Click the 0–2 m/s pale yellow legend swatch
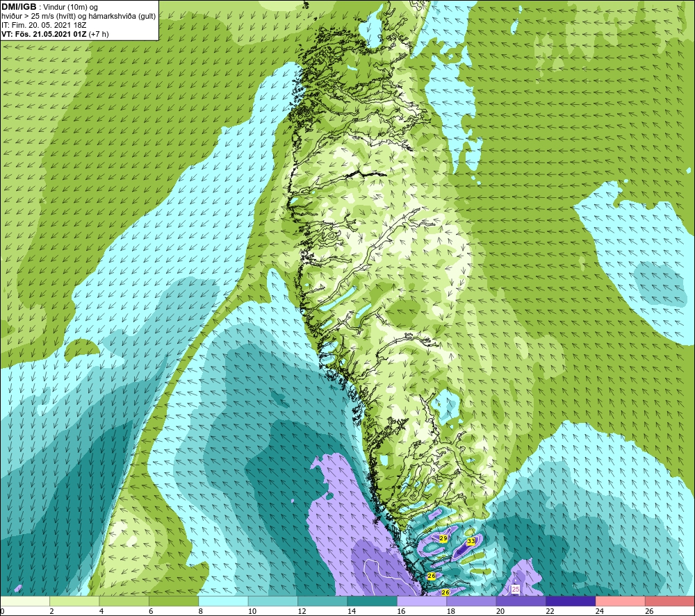This screenshot has height=616, width=695. coord(25,601)
